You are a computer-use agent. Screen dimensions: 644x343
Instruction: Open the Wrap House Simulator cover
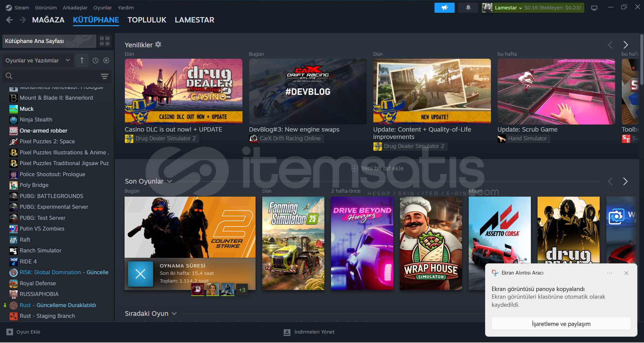coord(431,243)
